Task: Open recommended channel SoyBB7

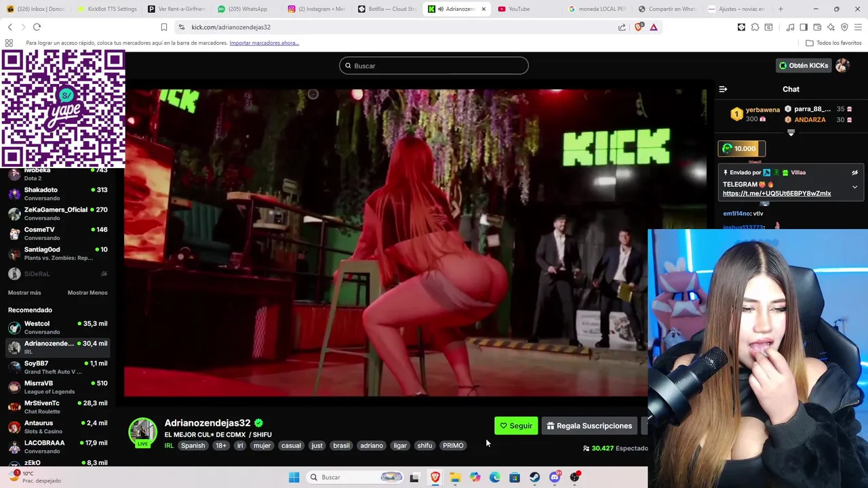Action: click(x=58, y=367)
